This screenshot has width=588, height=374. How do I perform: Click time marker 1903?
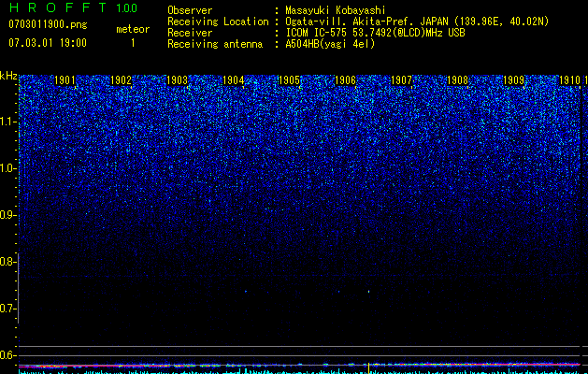pos(177,80)
